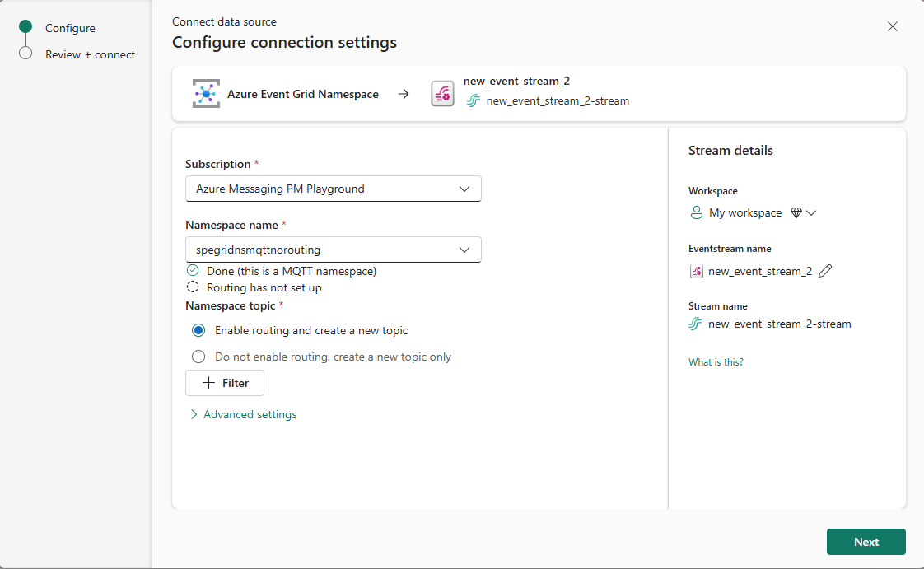Click the stream icon beside new_event_stream_2-stream
This screenshot has height=569, width=924.
click(x=696, y=324)
